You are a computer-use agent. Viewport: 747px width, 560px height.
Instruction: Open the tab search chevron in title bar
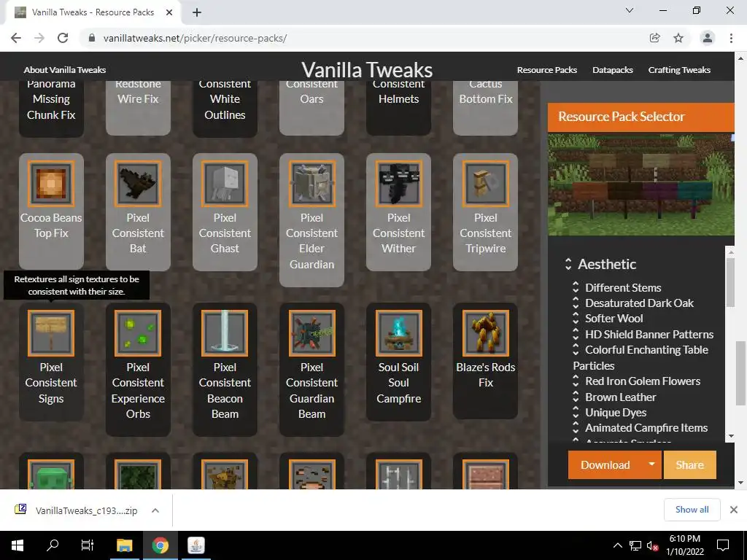[x=630, y=10]
